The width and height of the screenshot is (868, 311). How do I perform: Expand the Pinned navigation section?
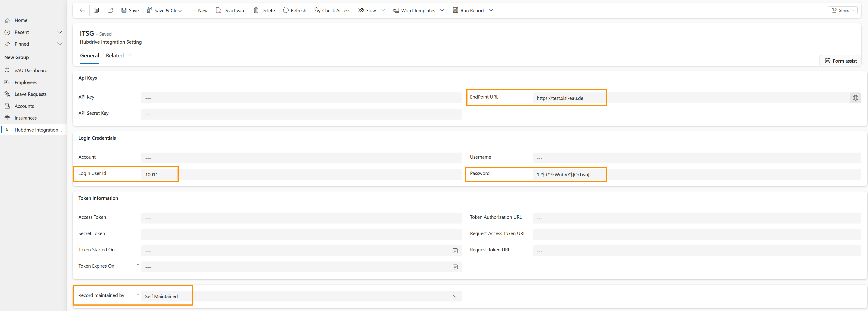coord(60,44)
